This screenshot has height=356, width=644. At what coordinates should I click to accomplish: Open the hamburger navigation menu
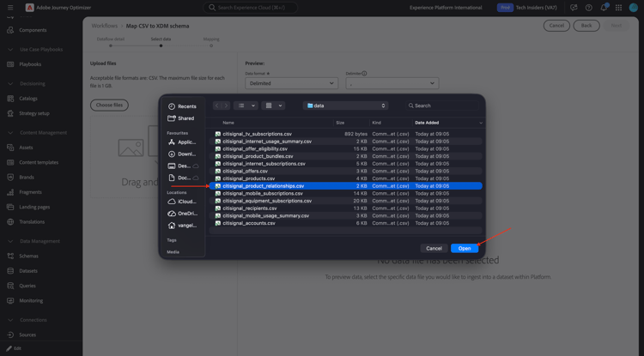[10, 8]
